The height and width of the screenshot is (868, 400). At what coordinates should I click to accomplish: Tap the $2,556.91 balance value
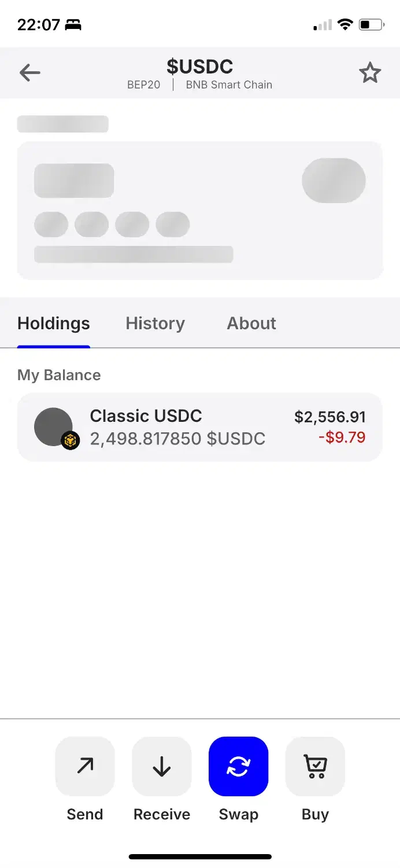(x=329, y=417)
